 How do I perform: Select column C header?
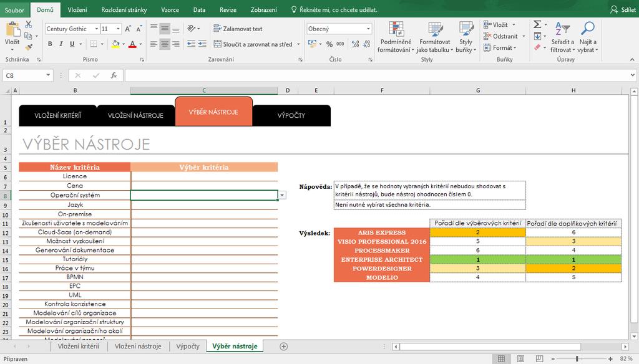tap(204, 90)
